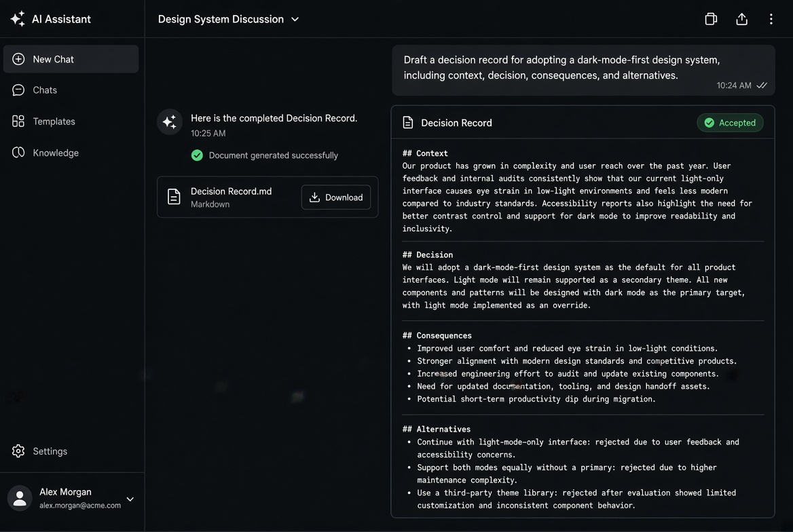The width and height of the screenshot is (793, 532).
Task: Click the share/export icon in top bar
Action: tap(741, 19)
